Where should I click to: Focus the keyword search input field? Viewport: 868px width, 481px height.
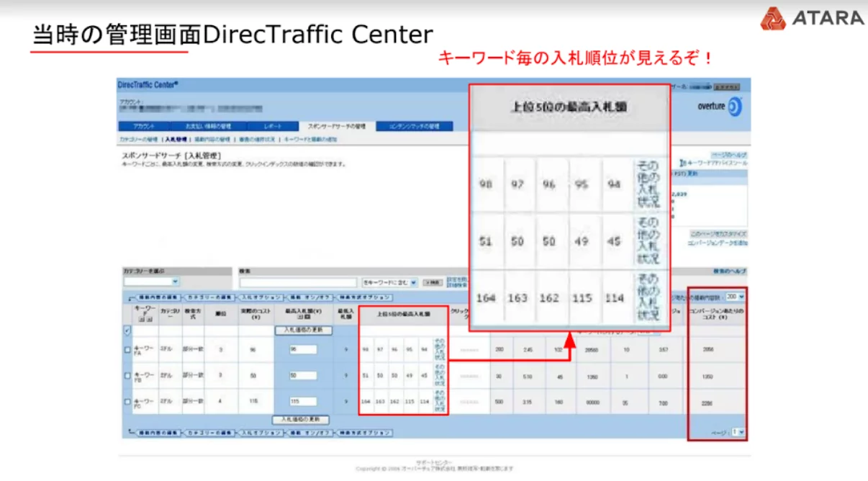298,282
